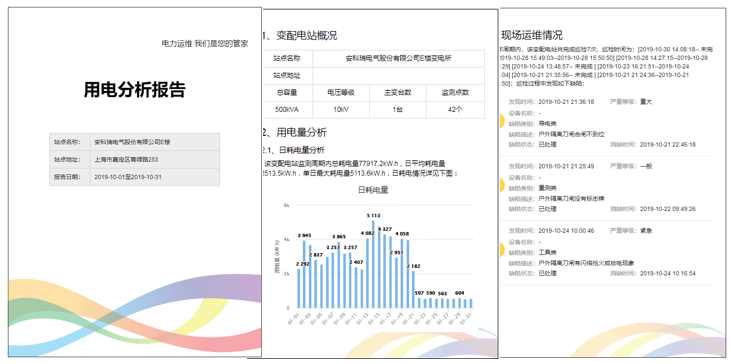
Task: Click the '日耗电量' chart title
Action: (x=373, y=190)
